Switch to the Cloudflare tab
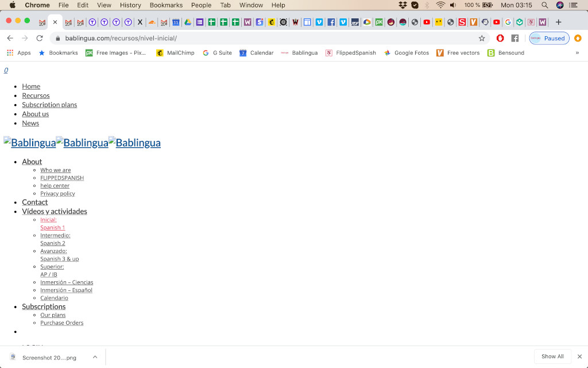 [x=152, y=22]
